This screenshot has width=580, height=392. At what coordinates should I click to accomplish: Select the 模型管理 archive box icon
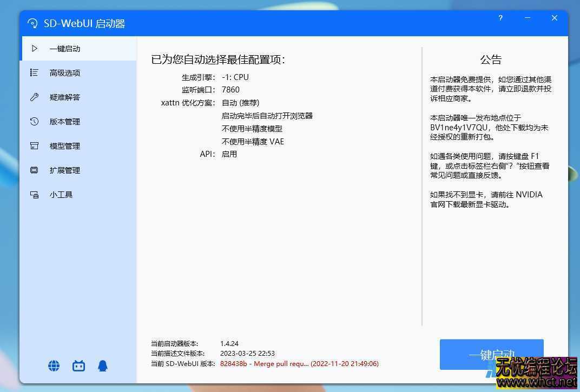pyautogui.click(x=34, y=146)
